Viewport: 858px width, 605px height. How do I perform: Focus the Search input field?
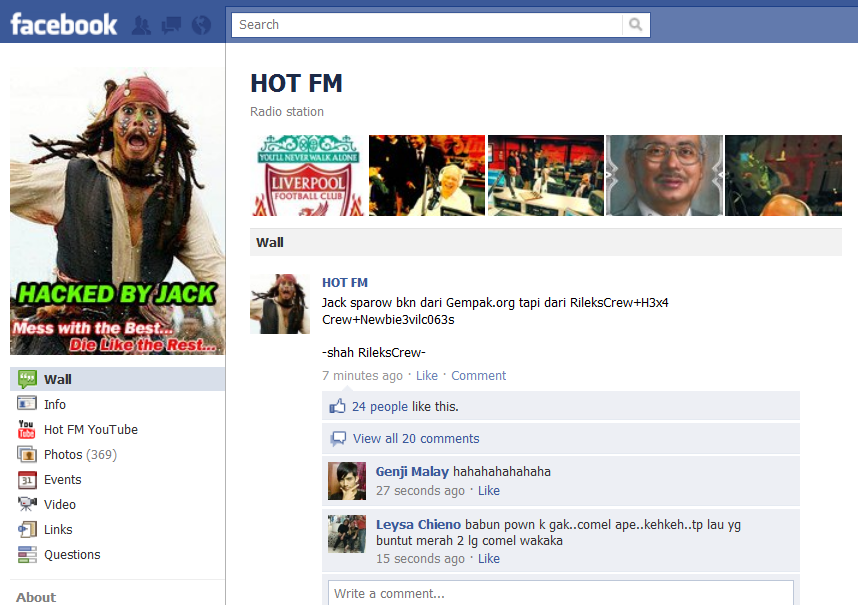(x=427, y=25)
